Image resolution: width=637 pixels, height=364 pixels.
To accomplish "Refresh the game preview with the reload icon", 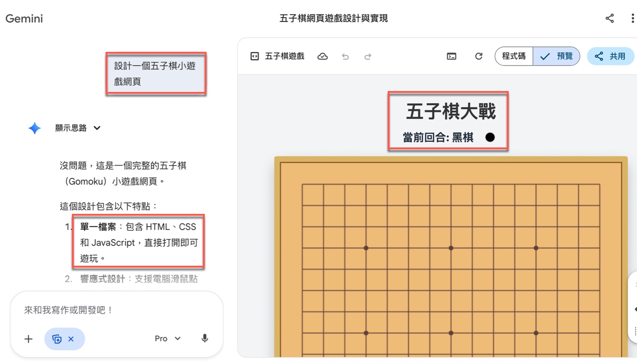I will point(479,56).
